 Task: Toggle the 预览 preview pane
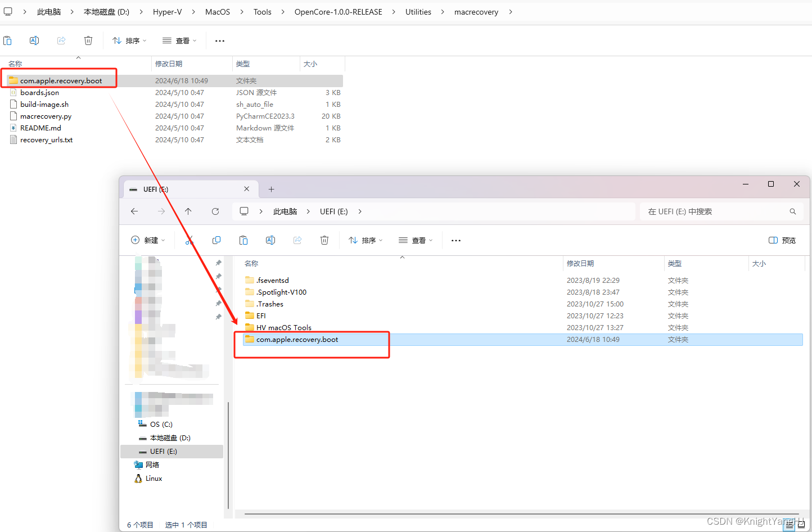pyautogui.click(x=782, y=240)
